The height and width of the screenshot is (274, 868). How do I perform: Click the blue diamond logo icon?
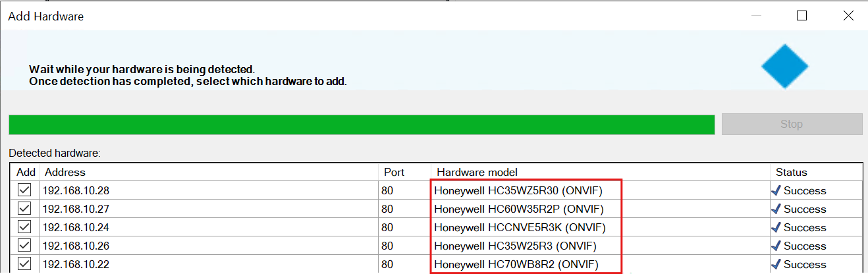(x=784, y=66)
